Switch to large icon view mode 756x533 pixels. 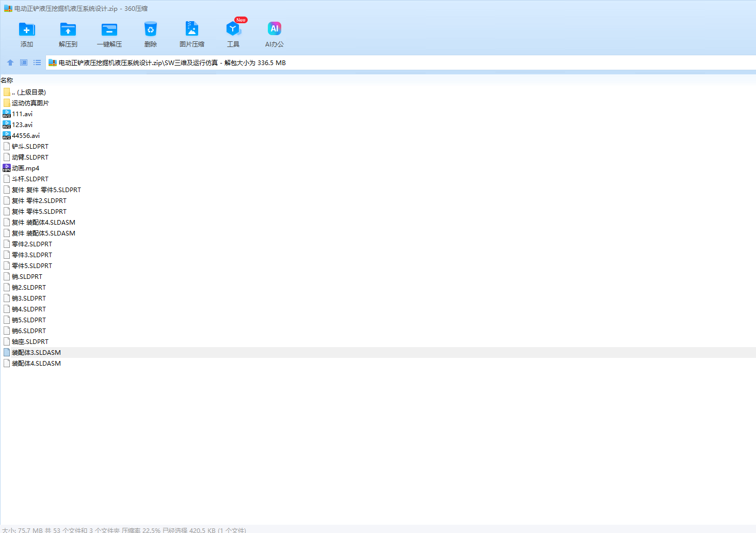[24, 62]
